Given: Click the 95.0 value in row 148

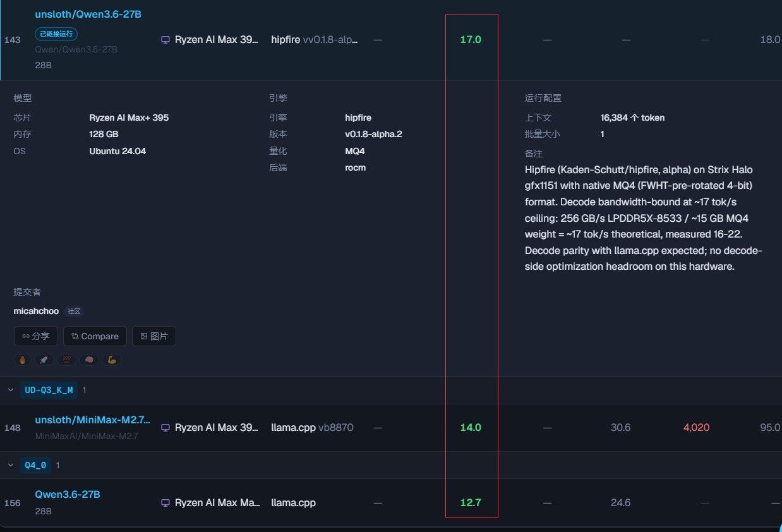Looking at the screenshot, I should click(770, 428).
